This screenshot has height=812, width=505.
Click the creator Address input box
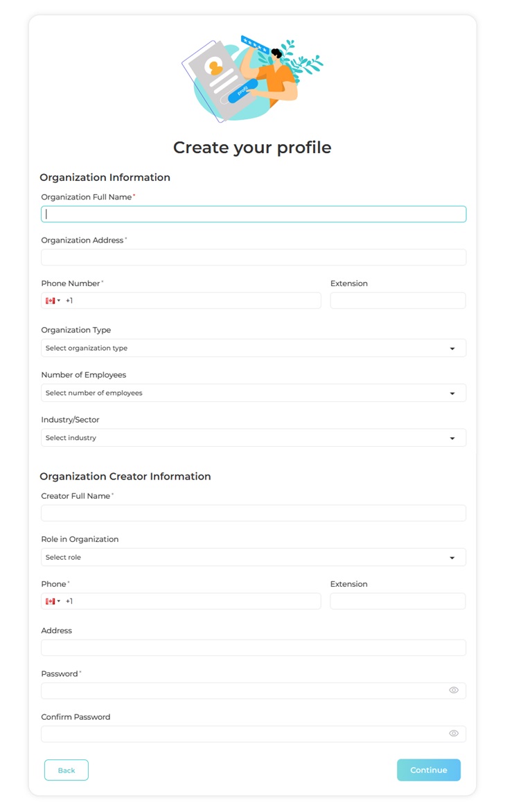(x=253, y=647)
